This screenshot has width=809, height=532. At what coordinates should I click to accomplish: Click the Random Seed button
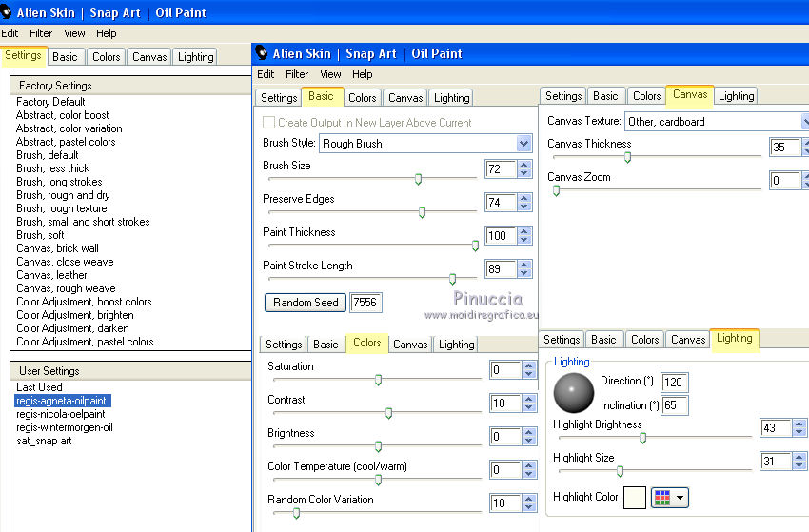click(306, 303)
